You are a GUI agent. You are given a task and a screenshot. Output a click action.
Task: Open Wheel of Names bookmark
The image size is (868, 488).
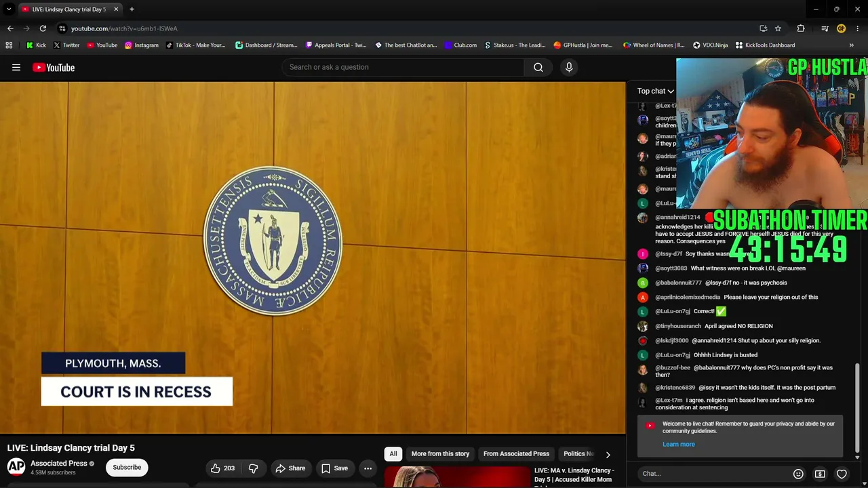[x=654, y=45]
